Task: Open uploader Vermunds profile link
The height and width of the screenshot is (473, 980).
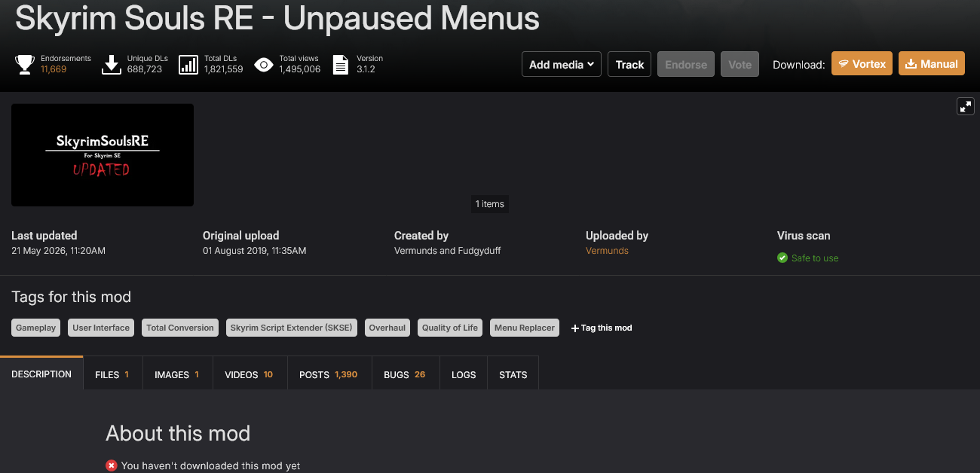Action: click(607, 251)
